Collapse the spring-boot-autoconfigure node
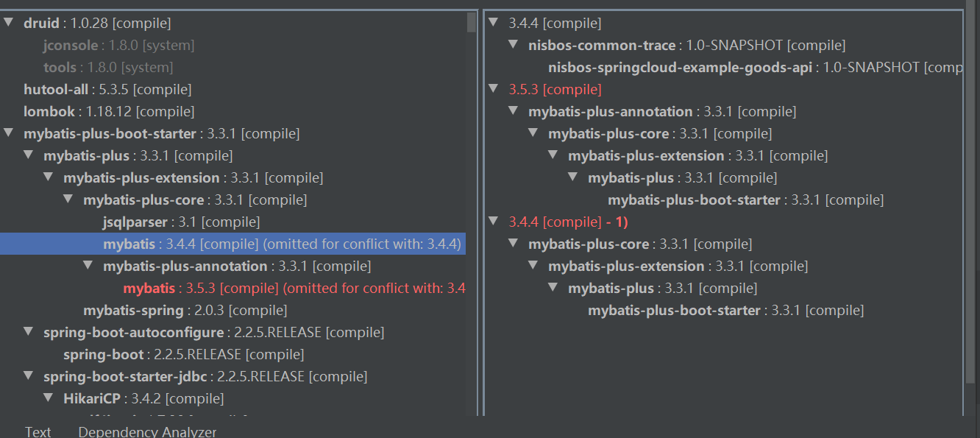980x438 pixels. click(x=27, y=332)
